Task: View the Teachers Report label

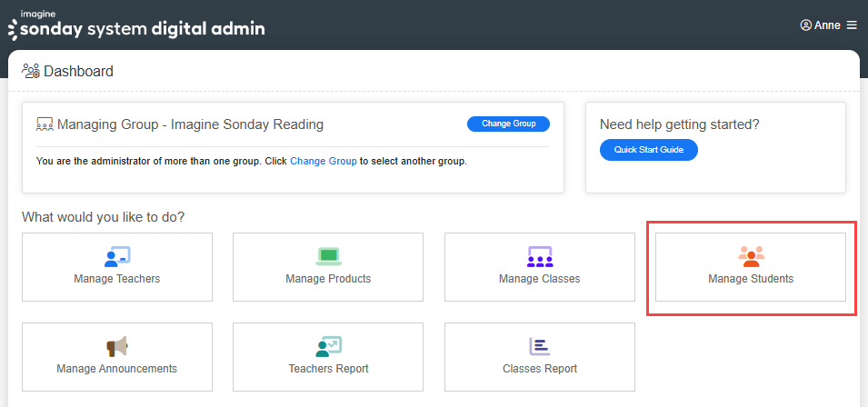Action: [x=328, y=368]
